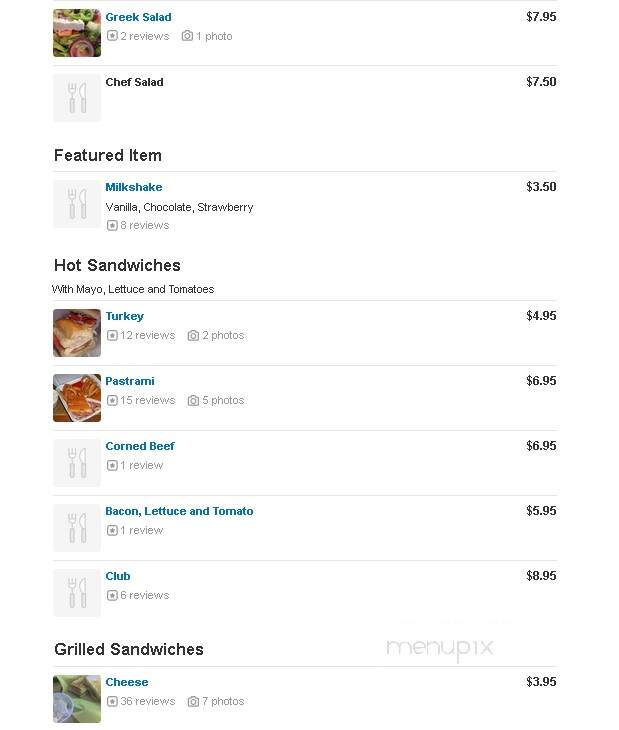This screenshot has width=619, height=730.
Task: Click the camera icon next to Turkey photos
Action: 193,336
